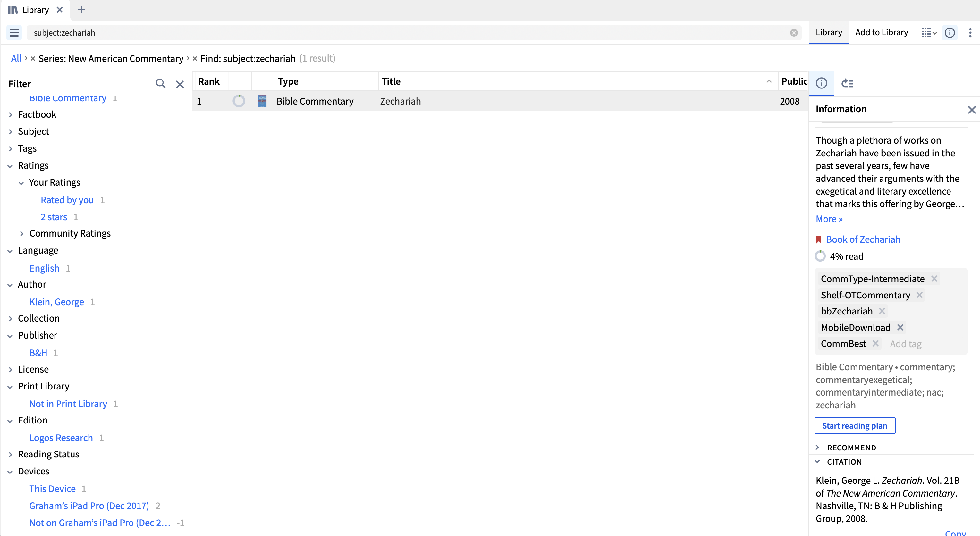Click the Zechariah book cover thumbnail
Viewport: 980px width, 536px height.
(262, 101)
